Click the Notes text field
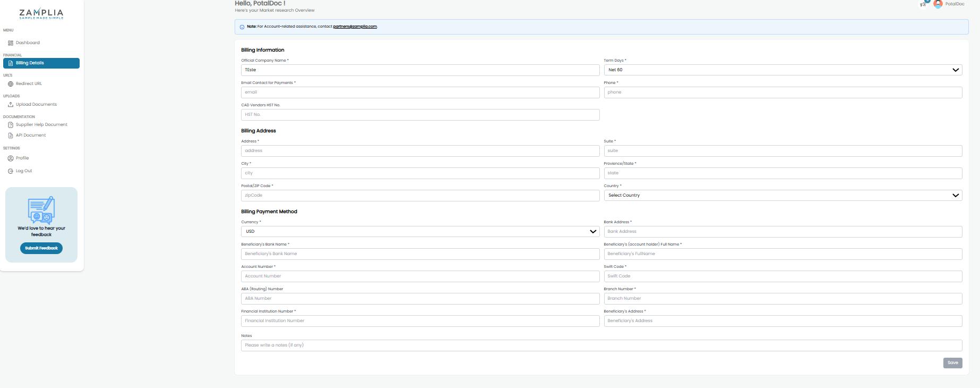Screen dimensions: 980x388 pos(601,345)
